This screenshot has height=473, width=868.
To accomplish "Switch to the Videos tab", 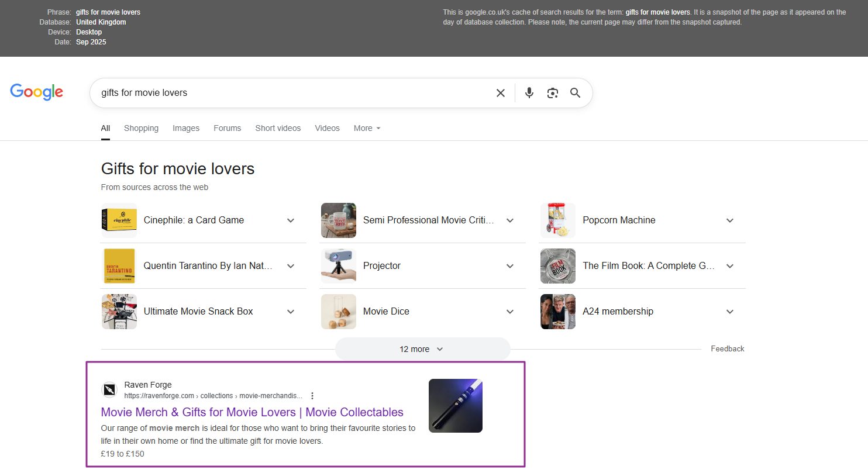I will coord(327,128).
